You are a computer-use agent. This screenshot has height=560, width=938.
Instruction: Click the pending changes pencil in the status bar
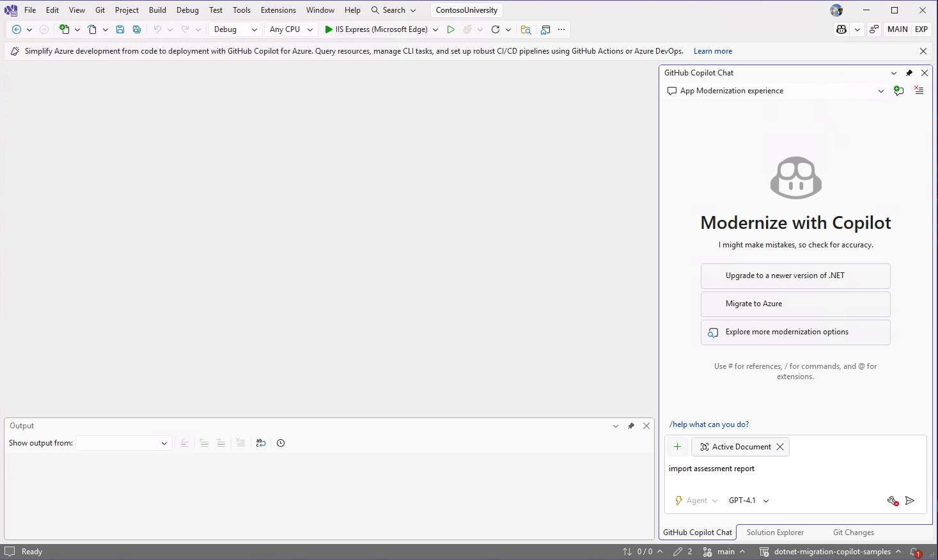point(683,552)
